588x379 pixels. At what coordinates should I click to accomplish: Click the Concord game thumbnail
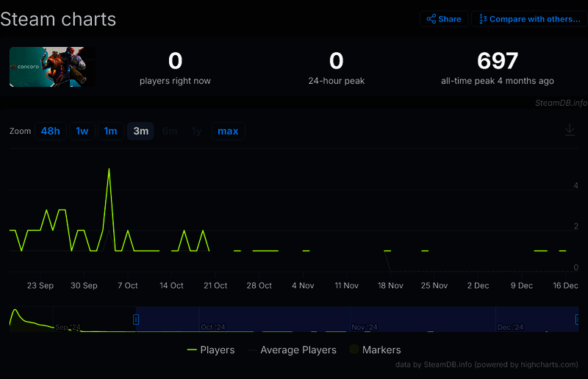point(52,67)
